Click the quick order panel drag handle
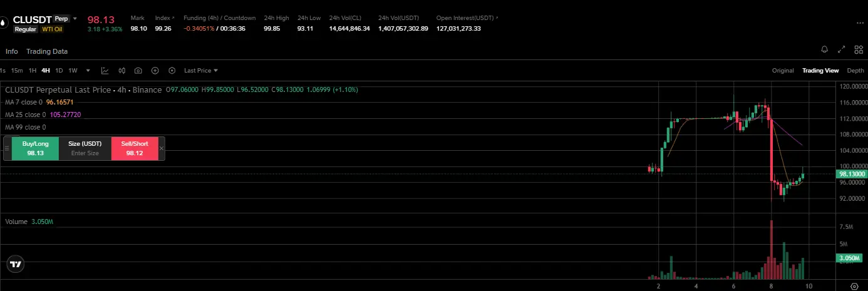Viewport: 868px width, 291px height. click(8, 148)
